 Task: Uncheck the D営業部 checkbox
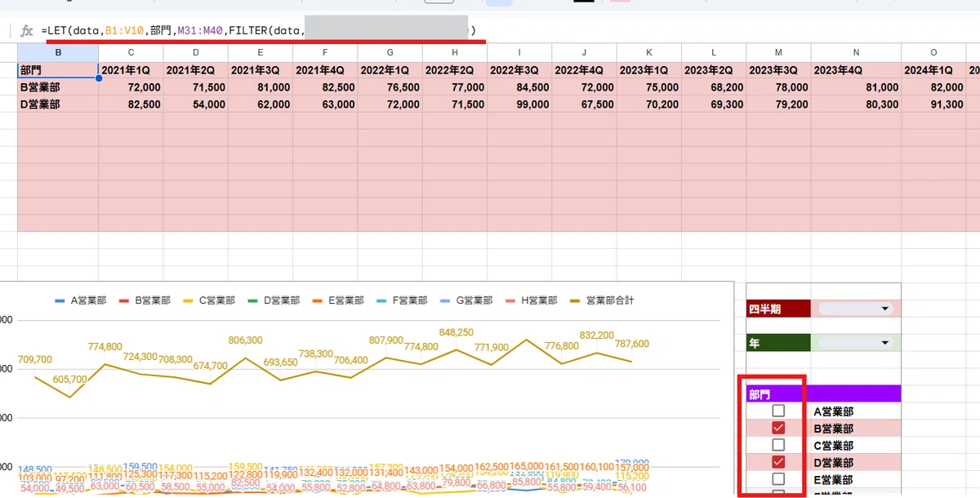(x=778, y=462)
